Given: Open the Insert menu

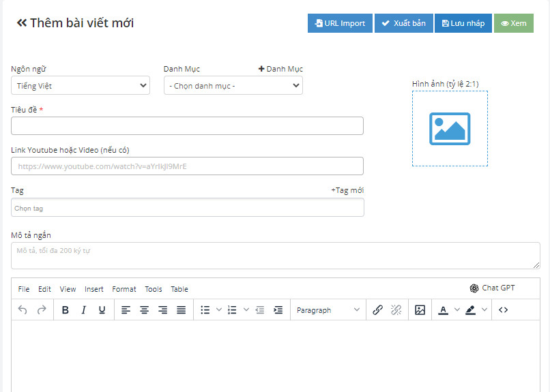Looking at the screenshot, I should [94, 289].
